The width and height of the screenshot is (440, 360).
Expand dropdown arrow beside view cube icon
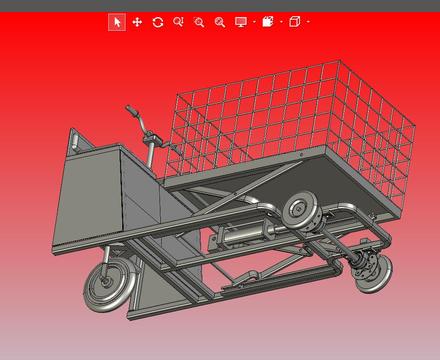click(308, 22)
